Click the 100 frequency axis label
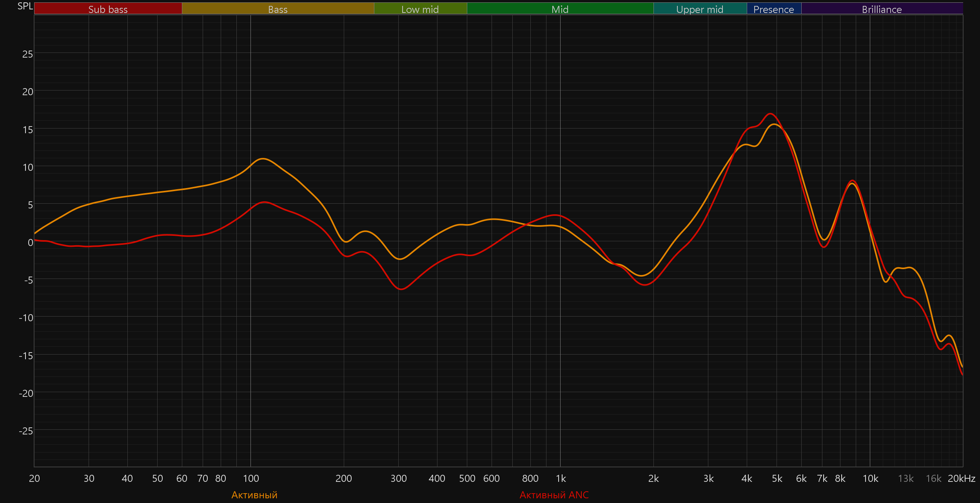The height and width of the screenshot is (503, 980). (251, 478)
